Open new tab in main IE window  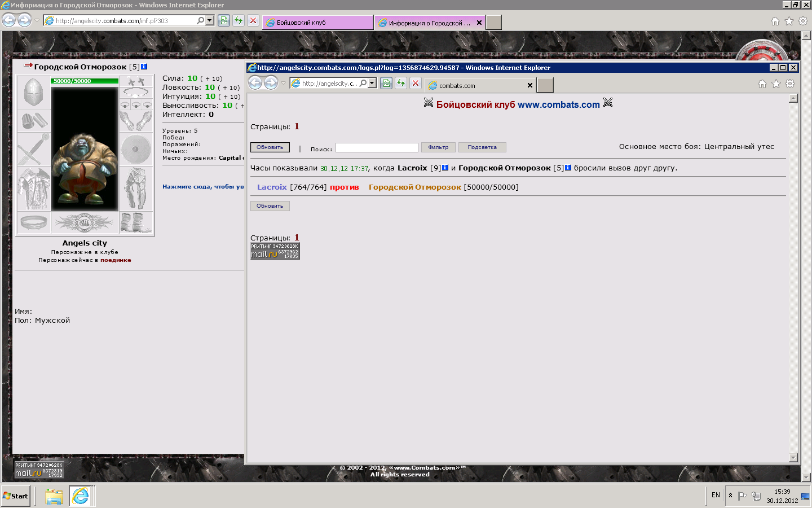[494, 23]
